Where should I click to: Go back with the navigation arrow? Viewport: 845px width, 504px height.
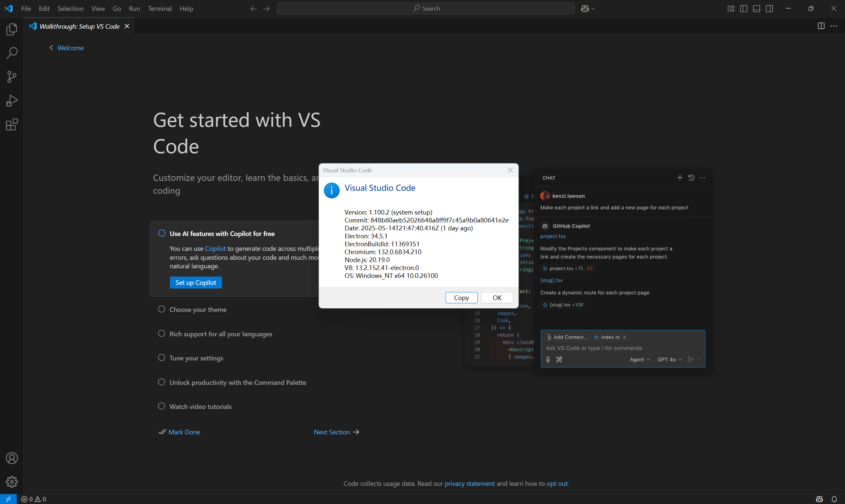pyautogui.click(x=253, y=9)
